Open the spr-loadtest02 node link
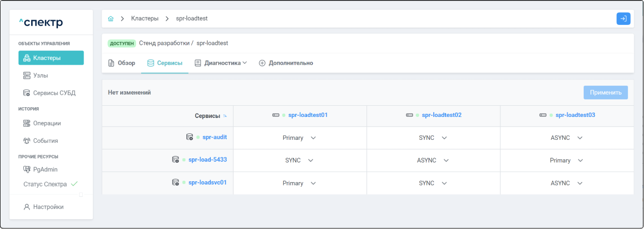This screenshot has height=229, width=644. click(441, 115)
